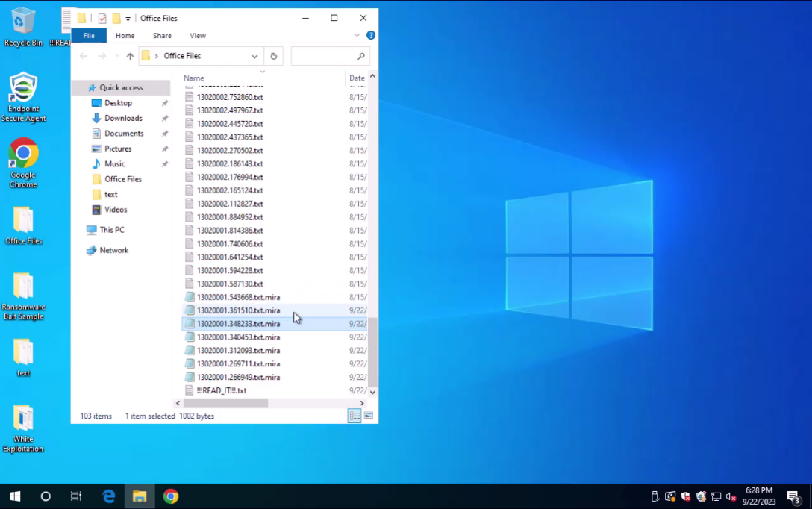This screenshot has height=509, width=812.
Task: Switch to large thumbnails view button
Action: click(x=368, y=416)
